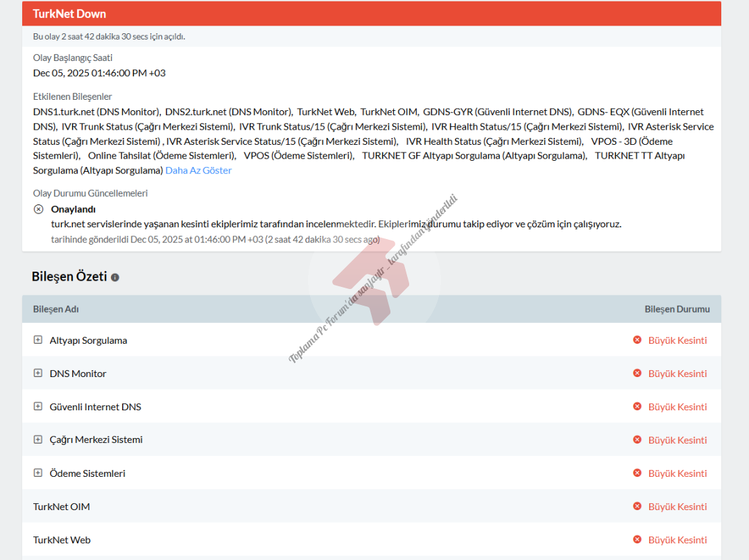Select the TurkNet Web component row label
This screenshot has height=560, width=749.
(x=62, y=540)
